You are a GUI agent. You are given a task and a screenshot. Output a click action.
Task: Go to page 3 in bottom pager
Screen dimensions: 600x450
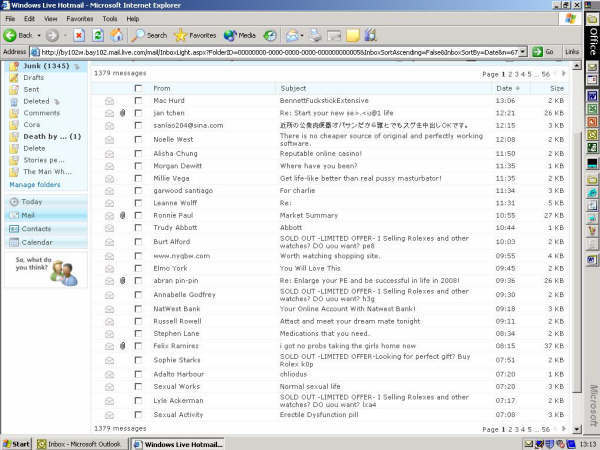[x=517, y=429]
